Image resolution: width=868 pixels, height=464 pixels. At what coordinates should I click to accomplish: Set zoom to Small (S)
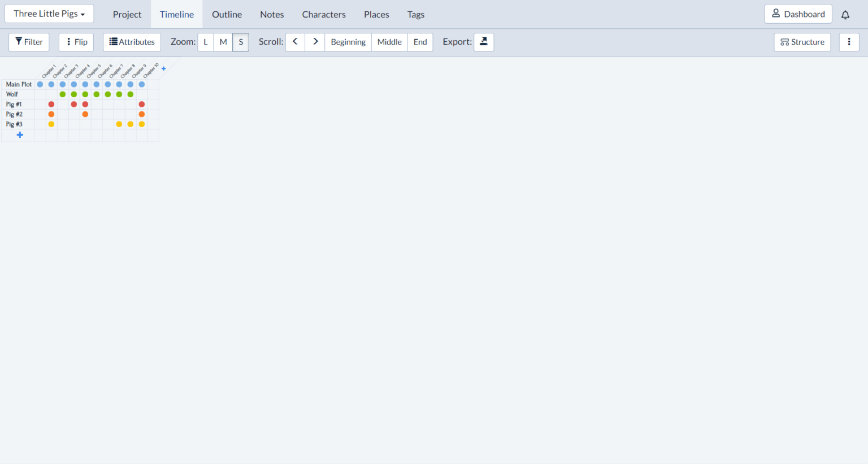[x=241, y=42]
